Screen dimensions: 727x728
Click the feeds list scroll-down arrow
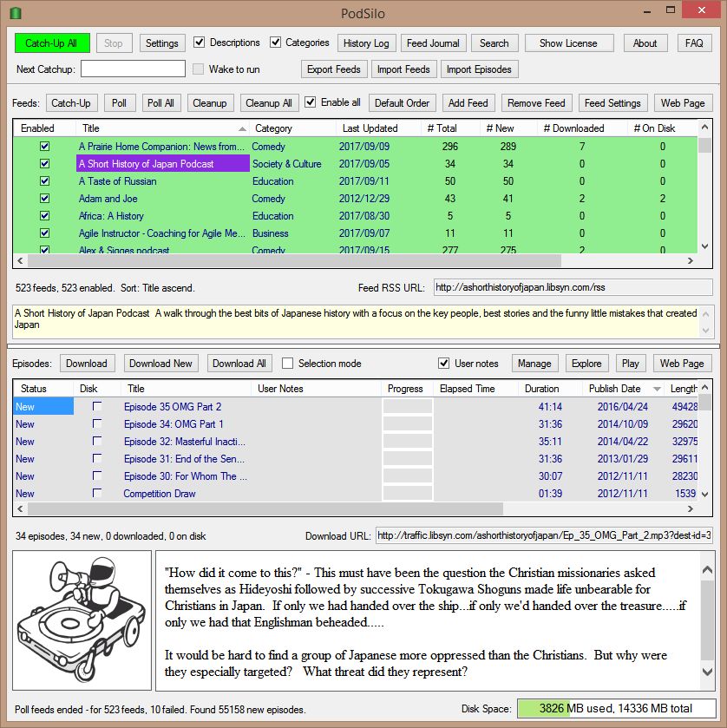704,246
